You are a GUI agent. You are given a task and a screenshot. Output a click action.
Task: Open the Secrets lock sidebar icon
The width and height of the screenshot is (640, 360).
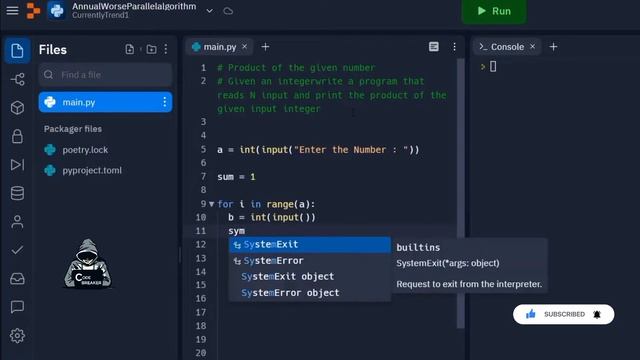pos(17,136)
